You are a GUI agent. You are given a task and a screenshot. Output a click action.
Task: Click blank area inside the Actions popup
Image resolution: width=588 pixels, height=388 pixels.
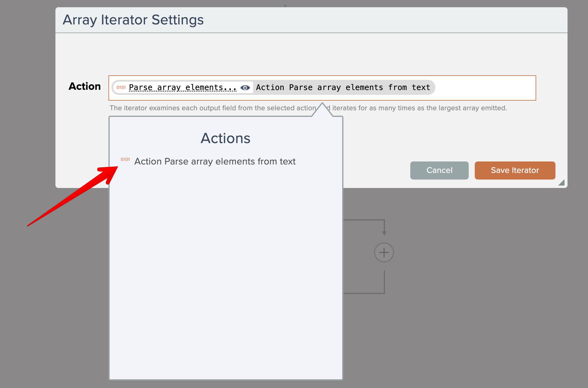point(226,271)
